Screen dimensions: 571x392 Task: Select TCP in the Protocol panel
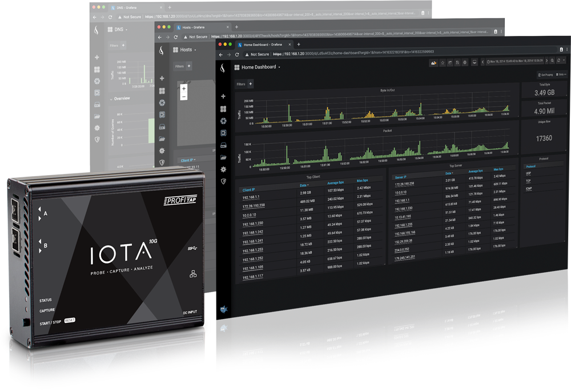coord(528,181)
